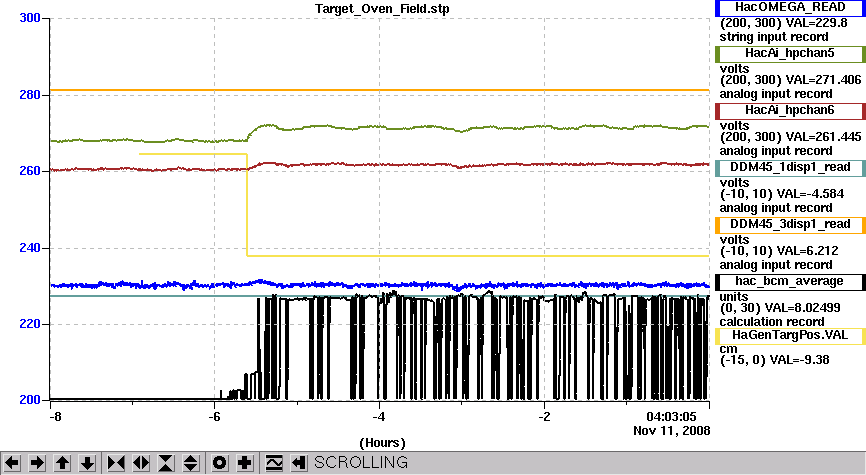This screenshot has height=475, width=866.
Task: Select the HacOMEGA_READ legend entry
Action: [790, 8]
